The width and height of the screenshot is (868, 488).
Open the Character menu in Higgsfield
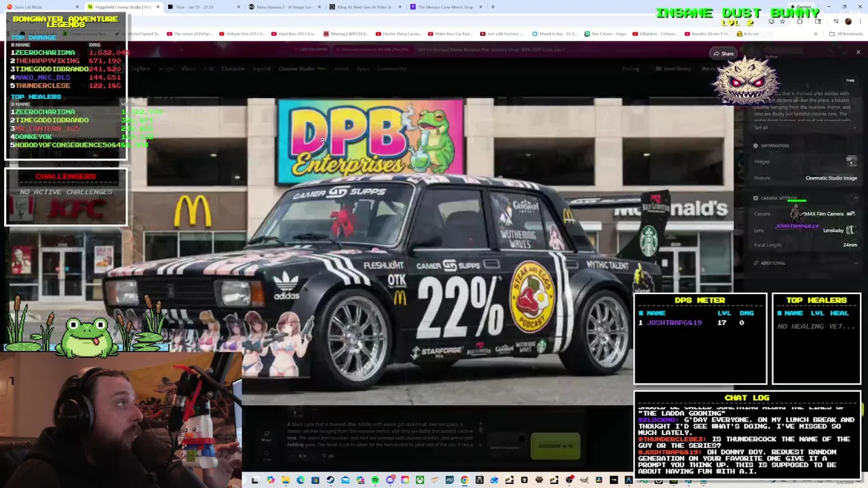233,68
